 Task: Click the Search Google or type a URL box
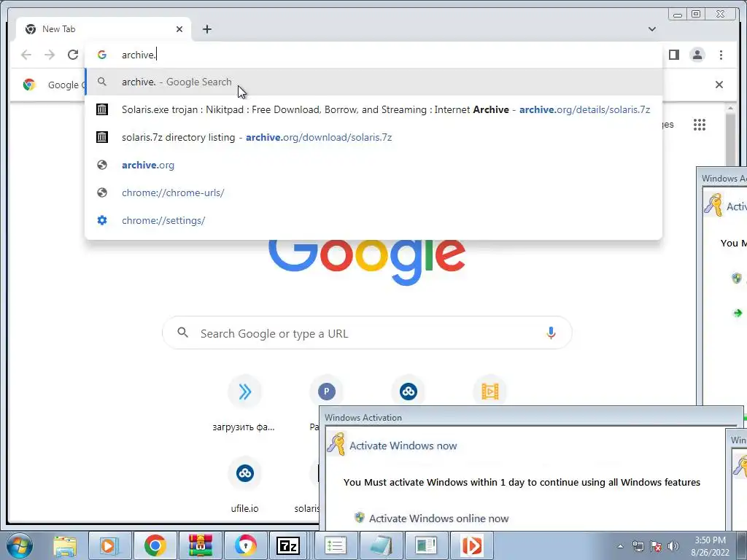click(367, 332)
